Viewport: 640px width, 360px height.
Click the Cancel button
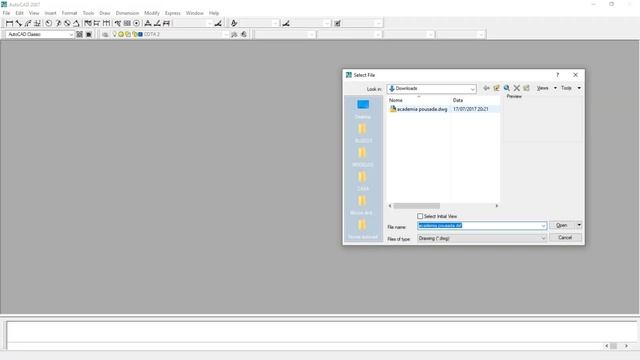pos(565,238)
